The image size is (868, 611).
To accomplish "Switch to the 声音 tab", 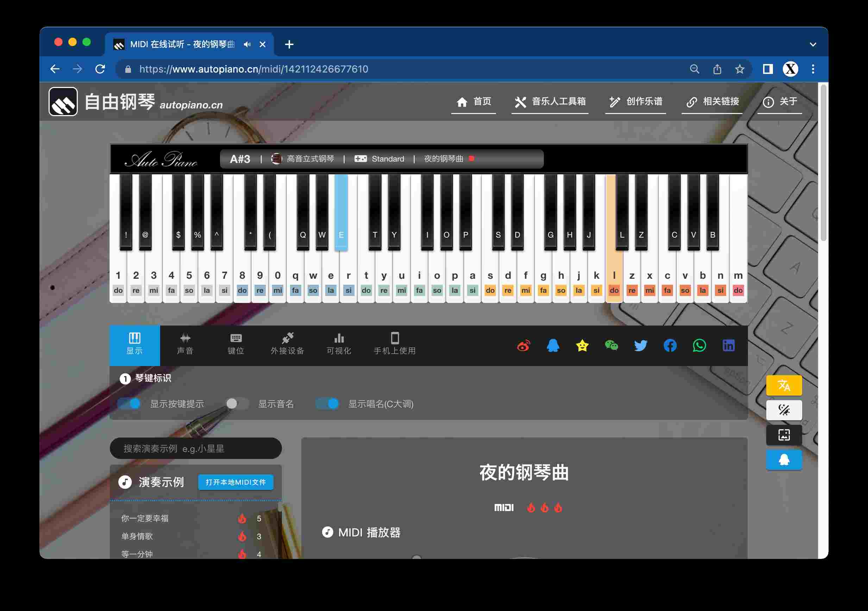I will coord(185,345).
